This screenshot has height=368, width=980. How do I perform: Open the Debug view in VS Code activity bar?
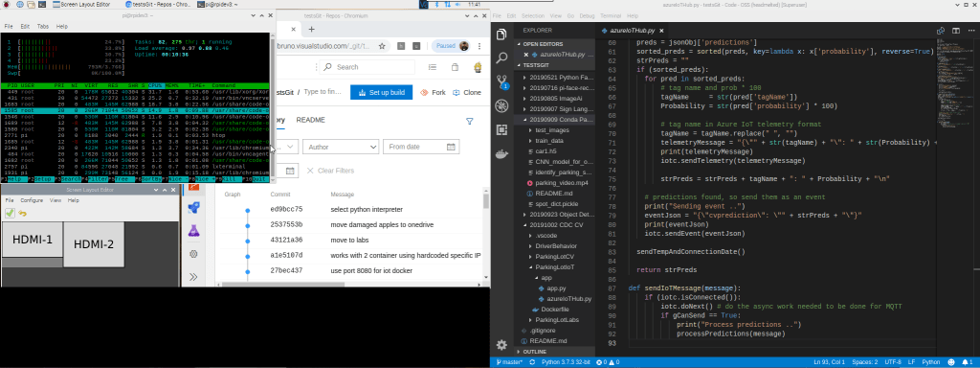pyautogui.click(x=501, y=105)
